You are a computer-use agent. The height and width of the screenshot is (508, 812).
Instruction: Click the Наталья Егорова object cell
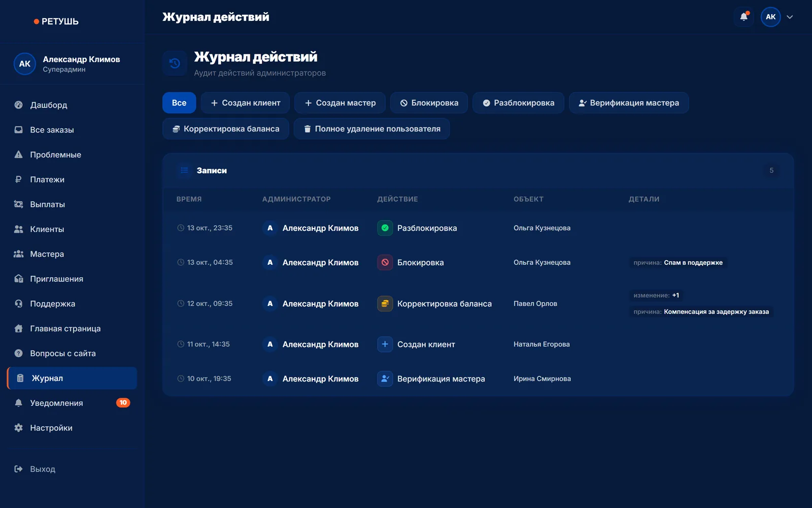coord(542,344)
